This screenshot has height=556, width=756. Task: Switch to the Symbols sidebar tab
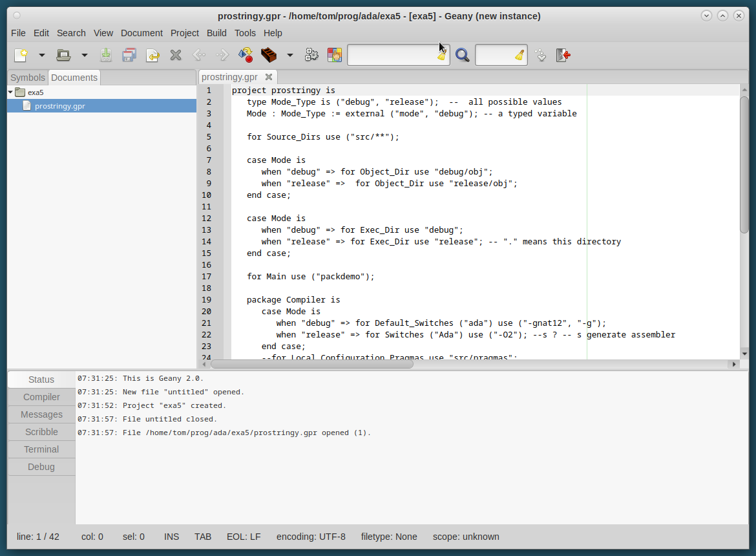pyautogui.click(x=28, y=78)
